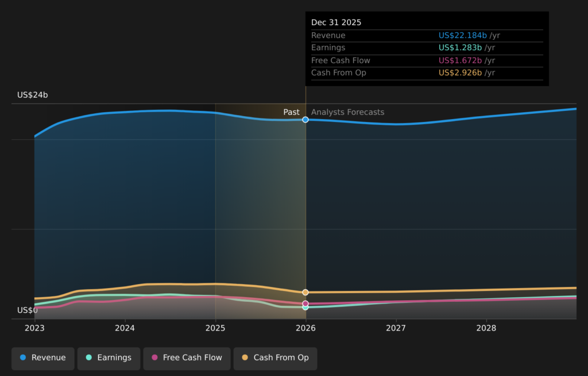Toggle the Earnings series label in legend
The width and height of the screenshot is (588, 376).
coord(114,358)
